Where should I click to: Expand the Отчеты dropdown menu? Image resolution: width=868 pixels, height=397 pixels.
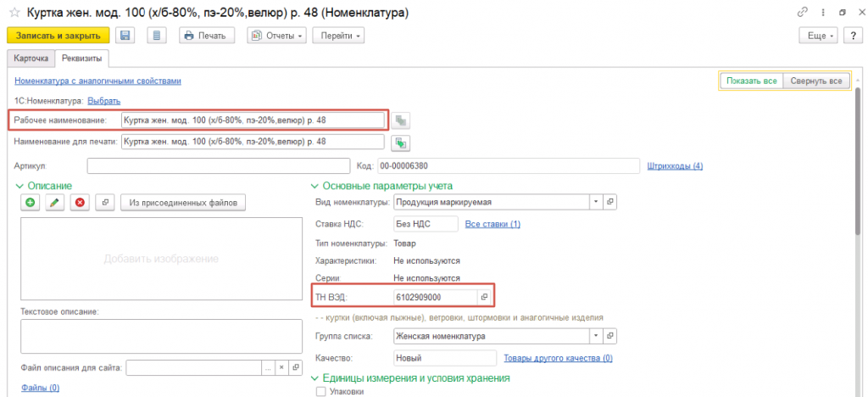pyautogui.click(x=276, y=36)
